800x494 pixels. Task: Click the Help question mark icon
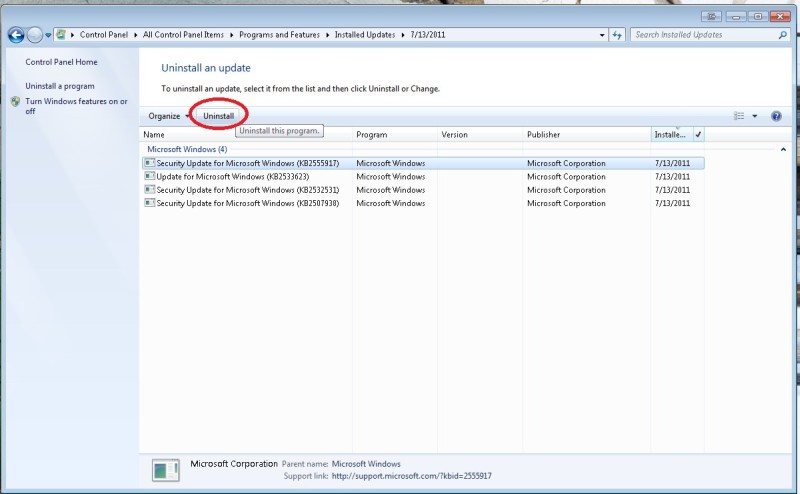pyautogui.click(x=776, y=116)
